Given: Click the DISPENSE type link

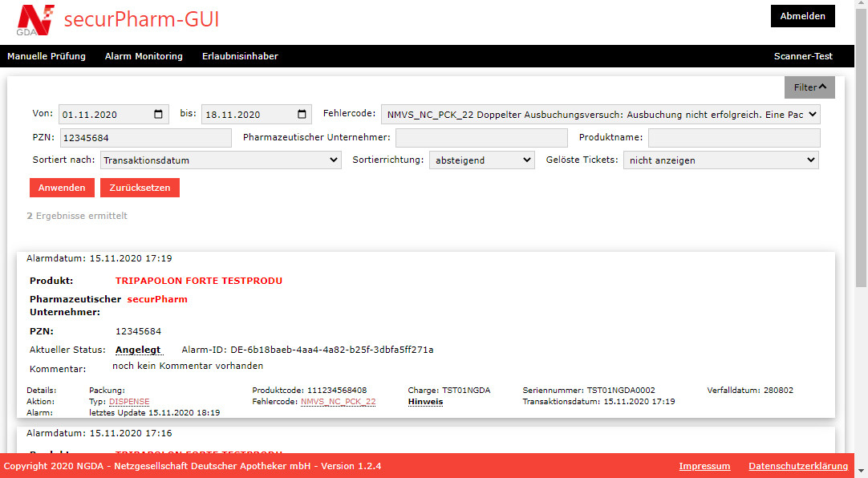Looking at the screenshot, I should [x=129, y=402].
